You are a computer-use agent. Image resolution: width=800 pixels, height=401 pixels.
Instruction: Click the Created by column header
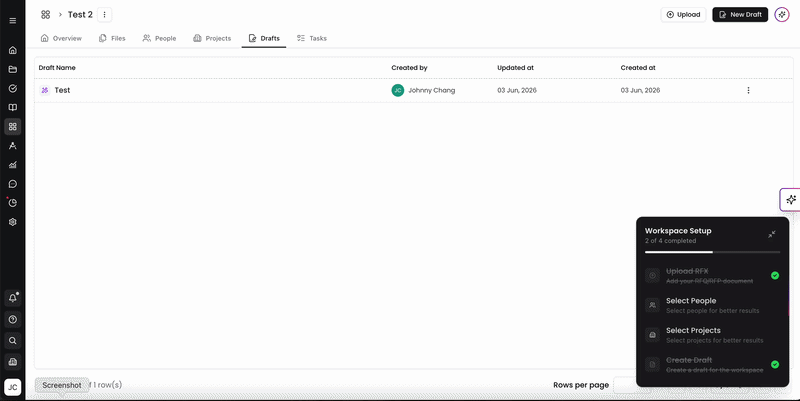click(x=409, y=68)
